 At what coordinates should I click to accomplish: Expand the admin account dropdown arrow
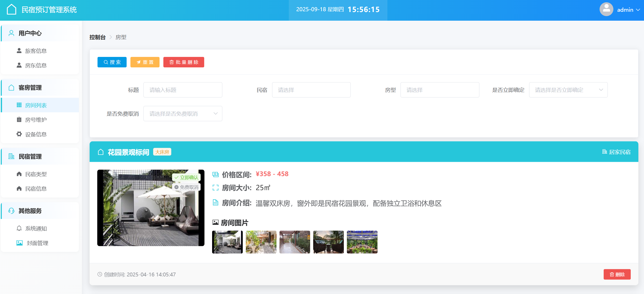pyautogui.click(x=638, y=10)
